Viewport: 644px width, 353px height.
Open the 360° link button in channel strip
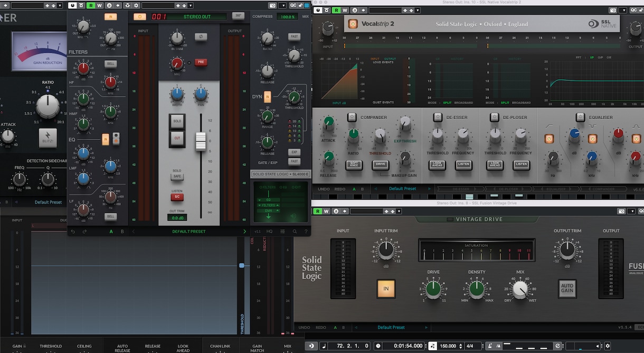pyautogui.click(x=238, y=16)
